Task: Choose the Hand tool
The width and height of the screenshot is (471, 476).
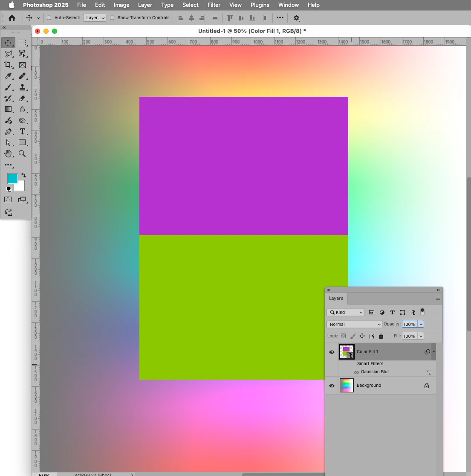Action: click(8, 154)
